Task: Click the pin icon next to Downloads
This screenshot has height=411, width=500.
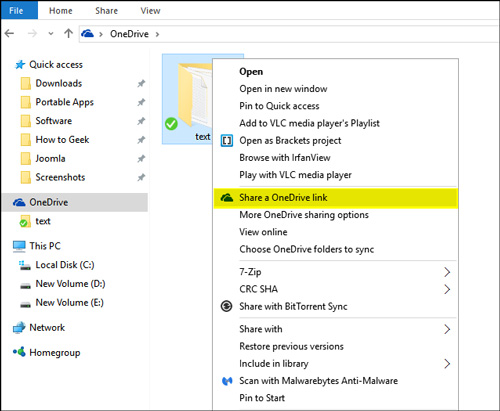Action: click(141, 83)
